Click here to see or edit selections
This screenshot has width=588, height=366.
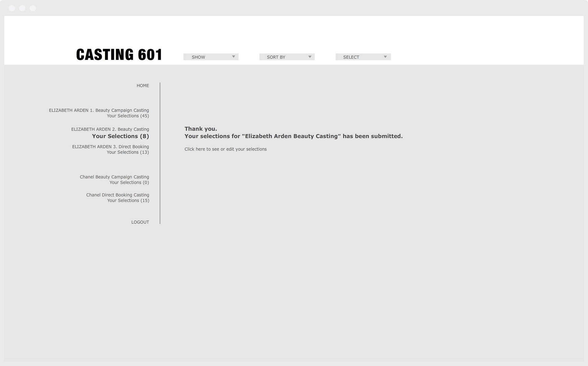(225, 149)
